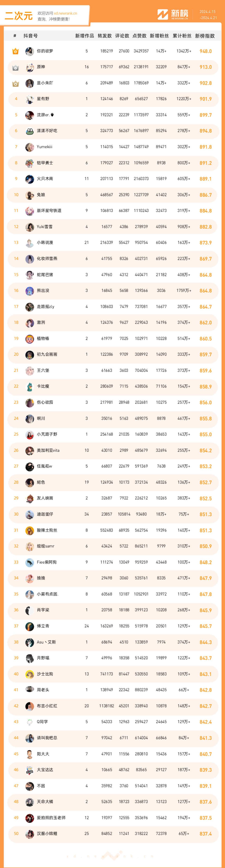Select the 新榜指数 column header
225x868 pixels.
point(205,36)
